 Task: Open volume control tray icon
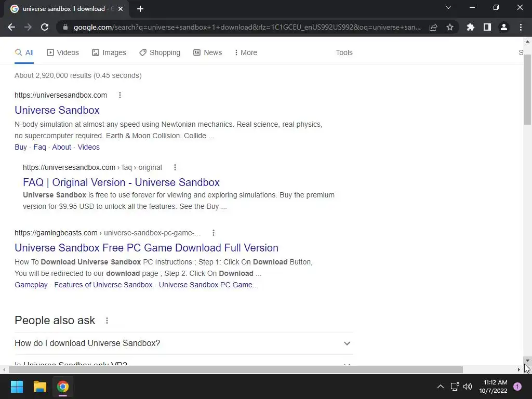(x=468, y=387)
